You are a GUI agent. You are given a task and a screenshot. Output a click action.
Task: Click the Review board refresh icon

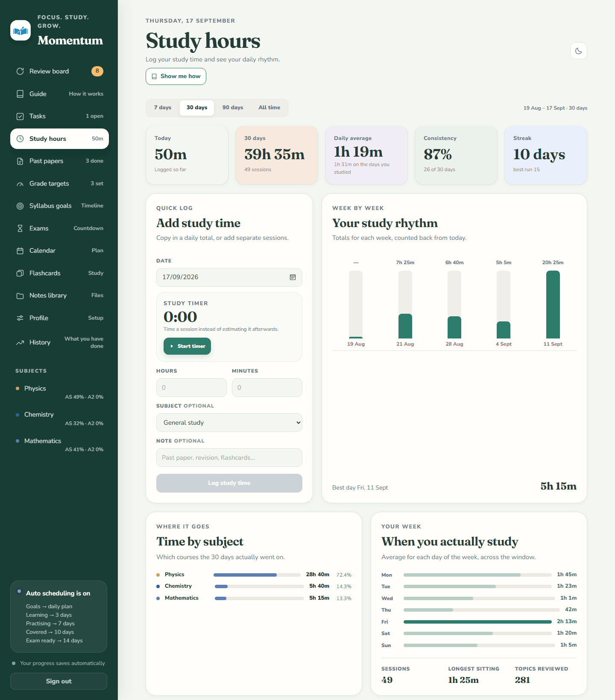click(20, 71)
